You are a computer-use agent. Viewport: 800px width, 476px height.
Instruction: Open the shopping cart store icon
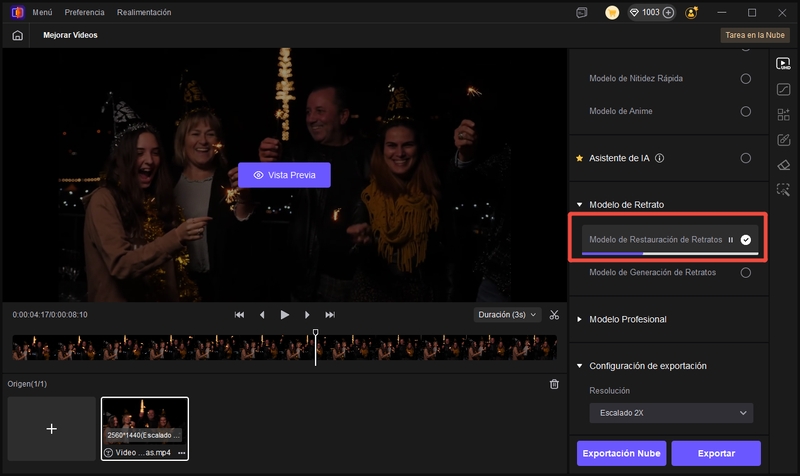(x=612, y=12)
